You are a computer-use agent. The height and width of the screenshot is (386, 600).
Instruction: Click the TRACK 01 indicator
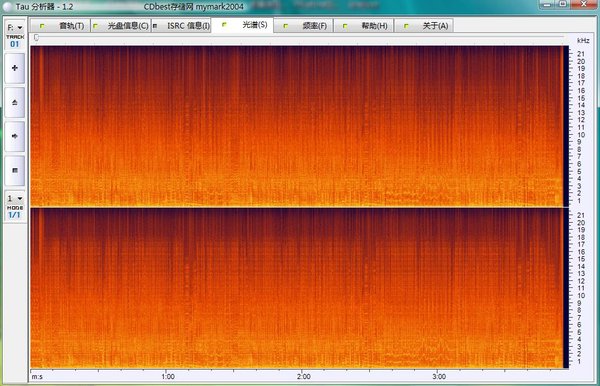tap(15, 41)
